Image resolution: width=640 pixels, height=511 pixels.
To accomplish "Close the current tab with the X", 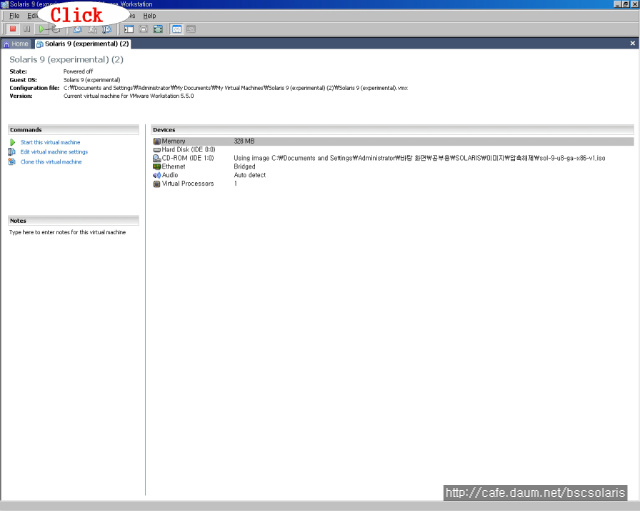I will [x=632, y=43].
